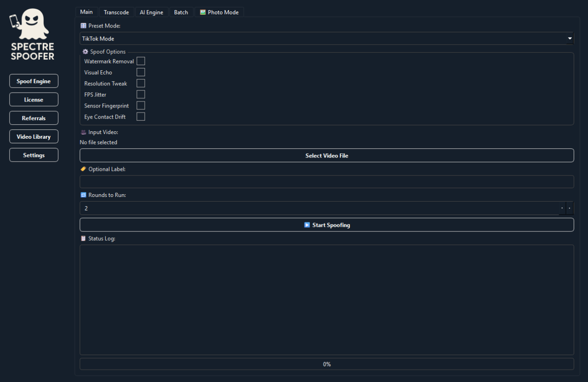Switch to the Main tab
Screen dimensions: 588x382
pos(86,12)
